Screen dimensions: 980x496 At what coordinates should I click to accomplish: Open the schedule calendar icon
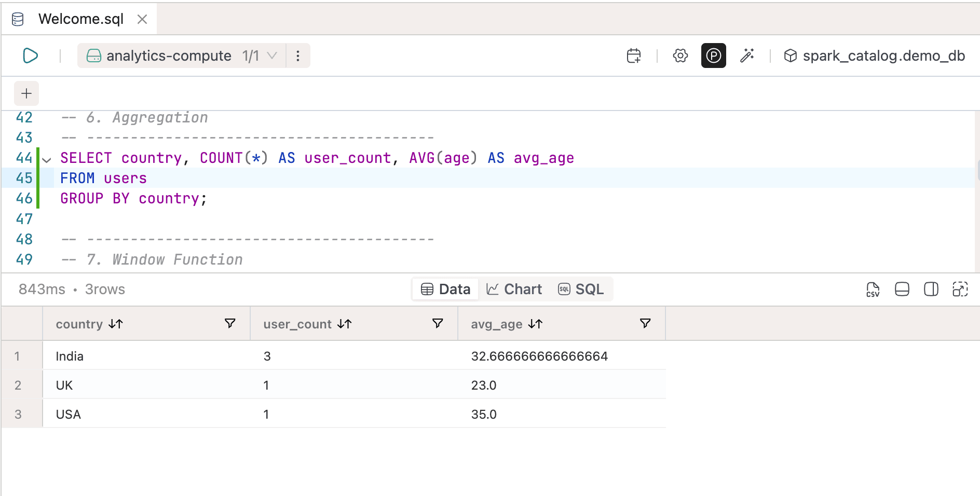[634, 56]
